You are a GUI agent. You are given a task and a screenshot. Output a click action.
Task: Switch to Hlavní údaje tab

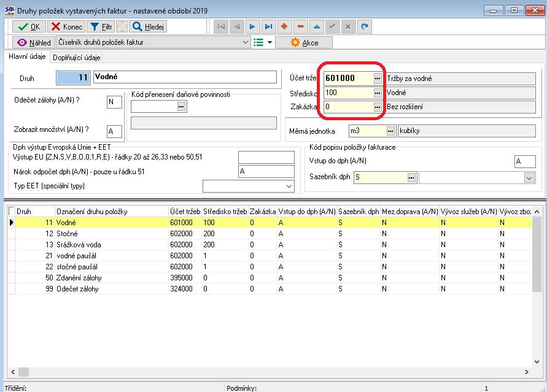point(27,56)
